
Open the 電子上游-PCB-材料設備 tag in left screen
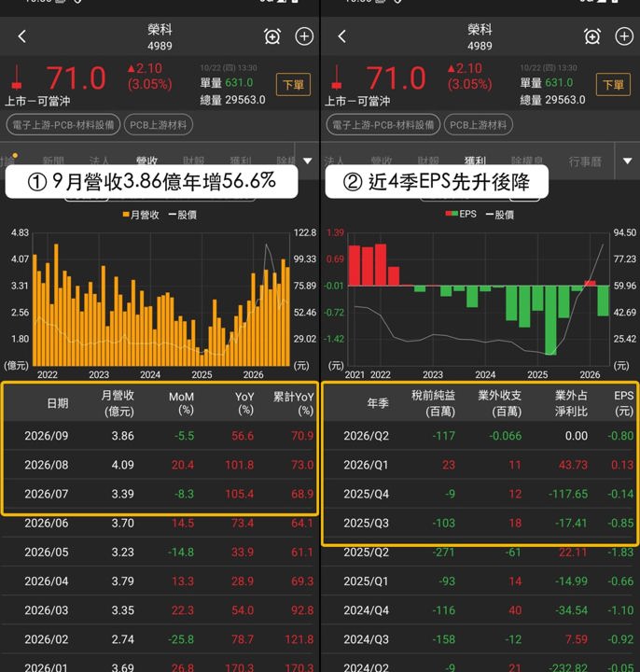click(63, 125)
